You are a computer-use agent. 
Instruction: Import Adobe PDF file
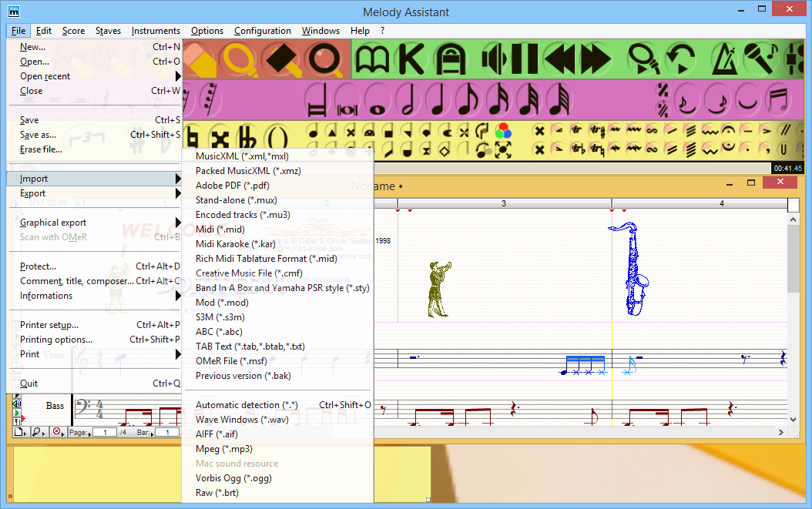(277, 186)
